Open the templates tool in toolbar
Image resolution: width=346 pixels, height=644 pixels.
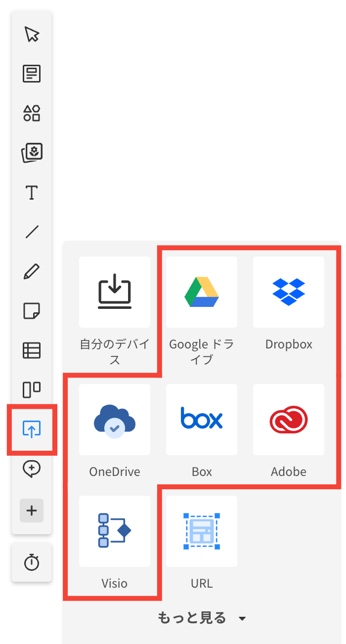click(x=32, y=74)
